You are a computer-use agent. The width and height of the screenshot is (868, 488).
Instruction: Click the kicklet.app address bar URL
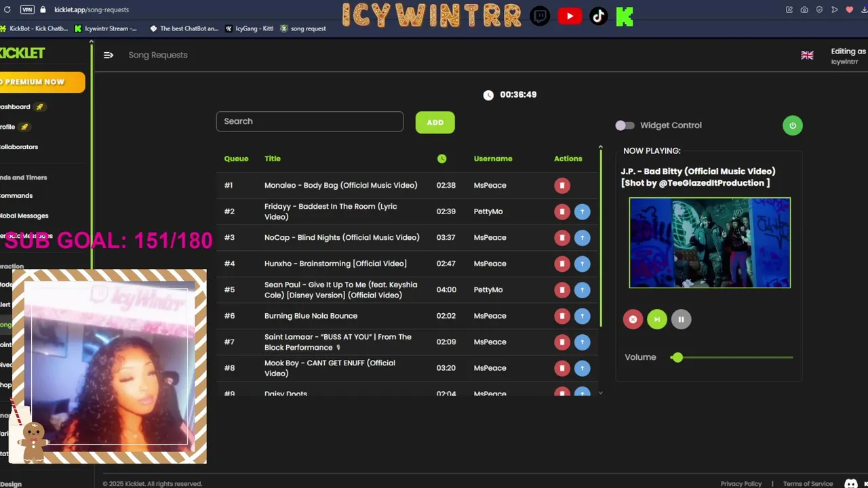tap(92, 9)
